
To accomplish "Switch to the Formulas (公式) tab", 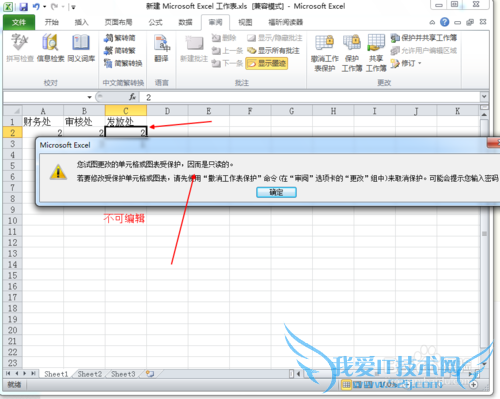I will [x=155, y=22].
